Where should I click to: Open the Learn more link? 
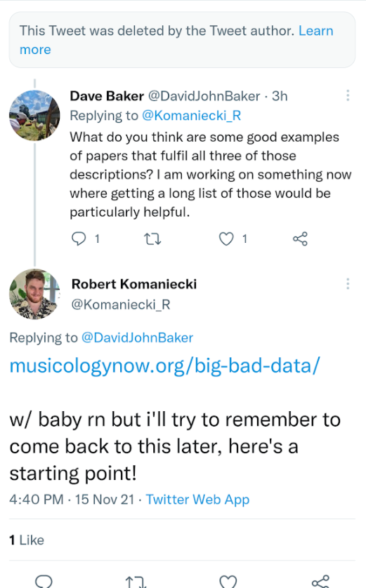[x=176, y=40]
